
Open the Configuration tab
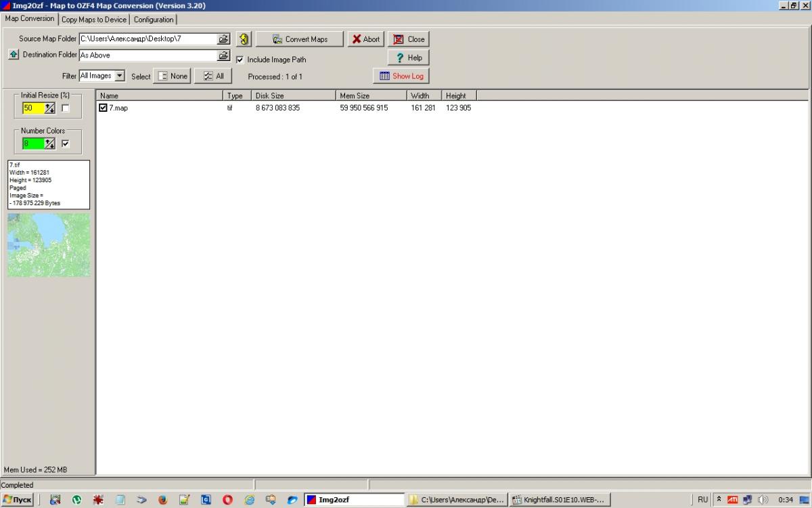tap(154, 20)
